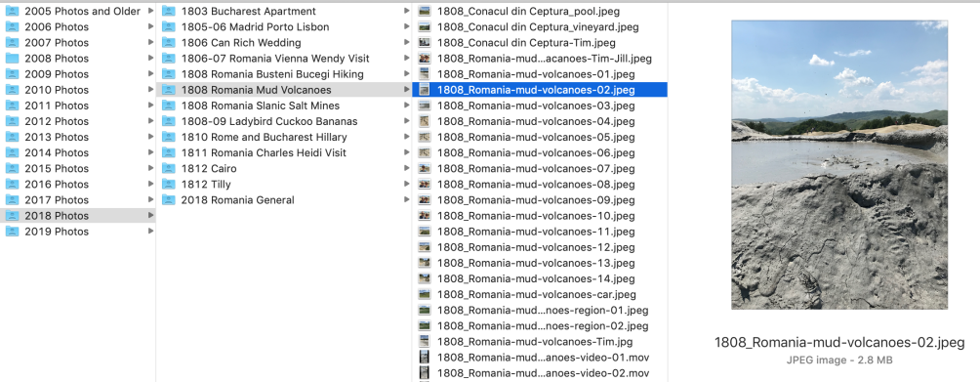Click the 1808_Conacul din Ceptura_pool.jpeg file icon
The height and width of the screenshot is (382, 980).
pyautogui.click(x=425, y=12)
